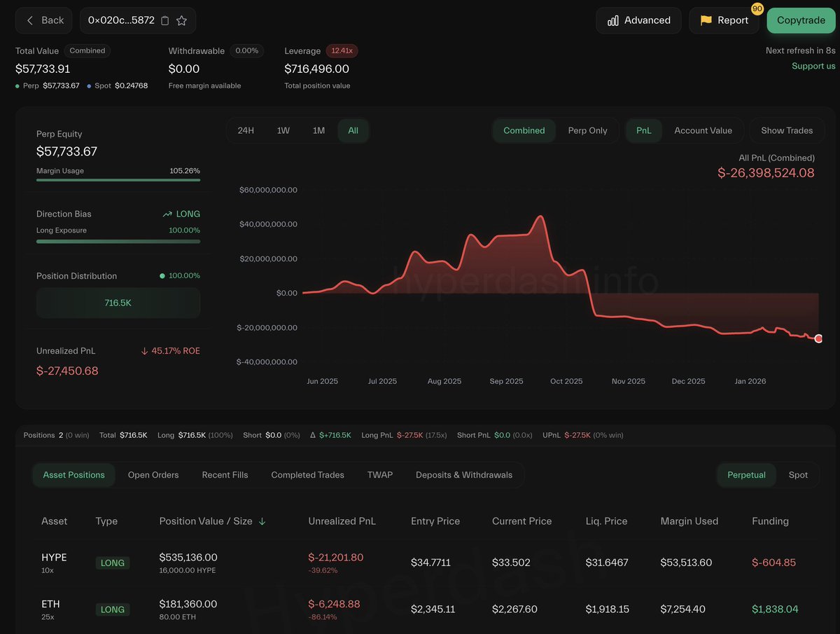Select the HYPE position row
Image resolution: width=840 pixels, height=634 pixels.
point(420,563)
